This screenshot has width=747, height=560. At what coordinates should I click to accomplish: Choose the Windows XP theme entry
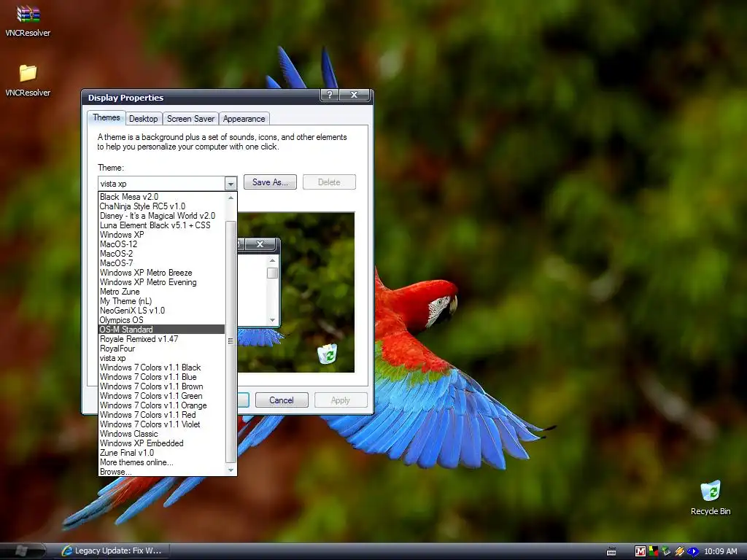coord(161,235)
